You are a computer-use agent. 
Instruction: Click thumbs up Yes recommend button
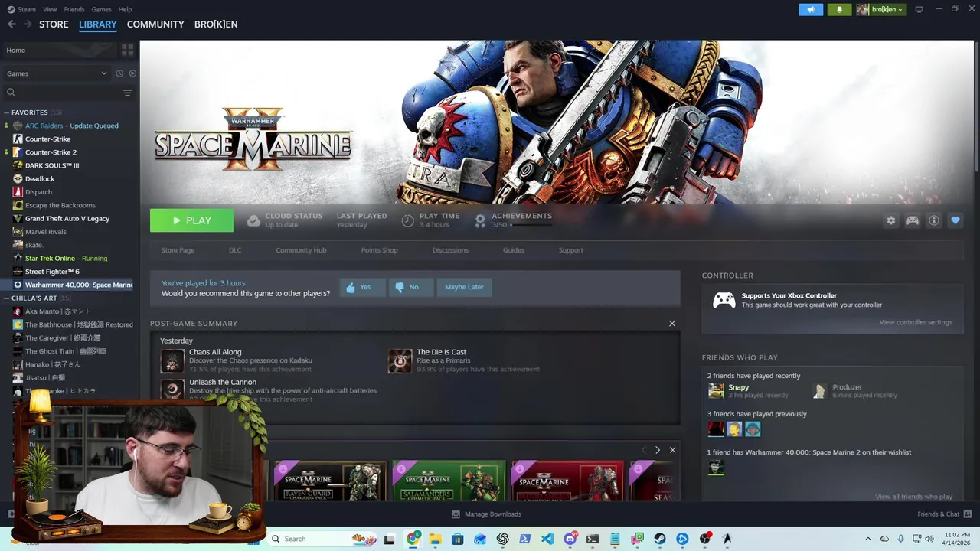coord(361,287)
